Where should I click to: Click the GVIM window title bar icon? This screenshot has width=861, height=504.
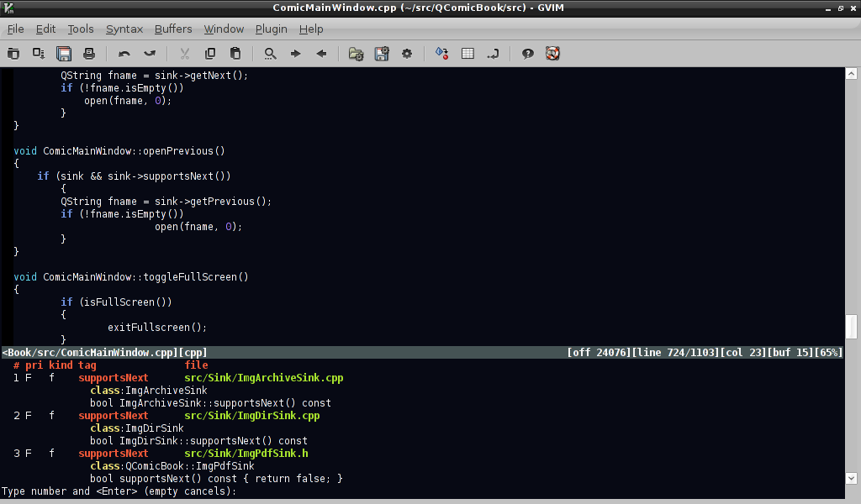8,8
